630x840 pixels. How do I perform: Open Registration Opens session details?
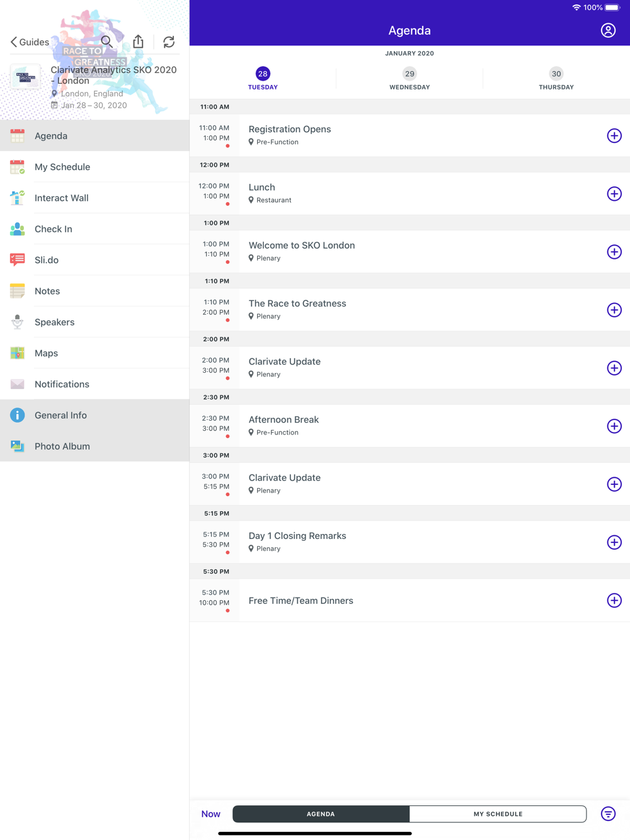pos(409,135)
